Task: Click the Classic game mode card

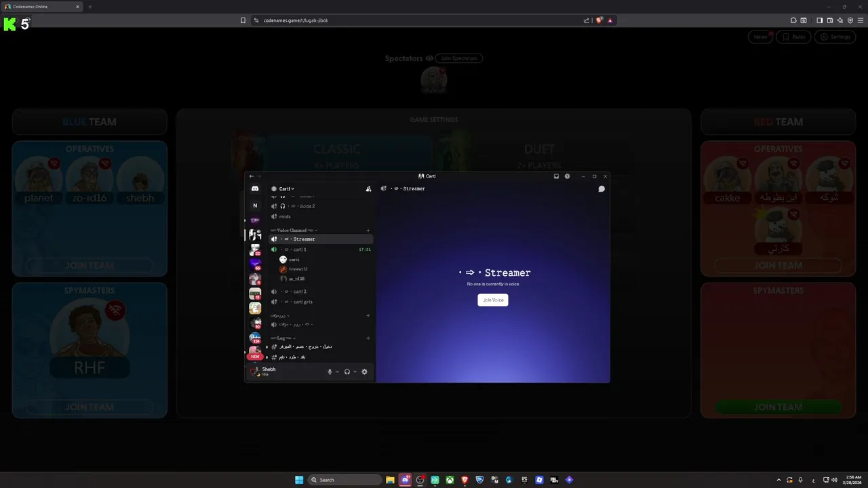Action: coord(332,155)
